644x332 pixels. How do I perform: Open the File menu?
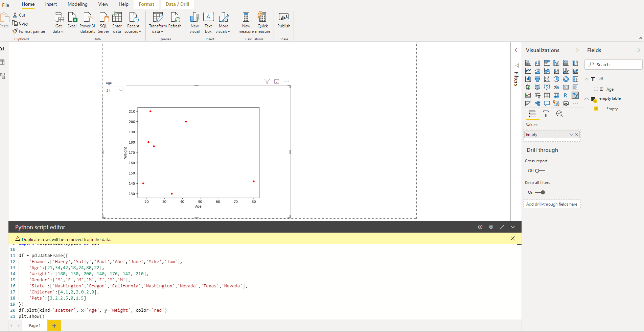click(5, 5)
